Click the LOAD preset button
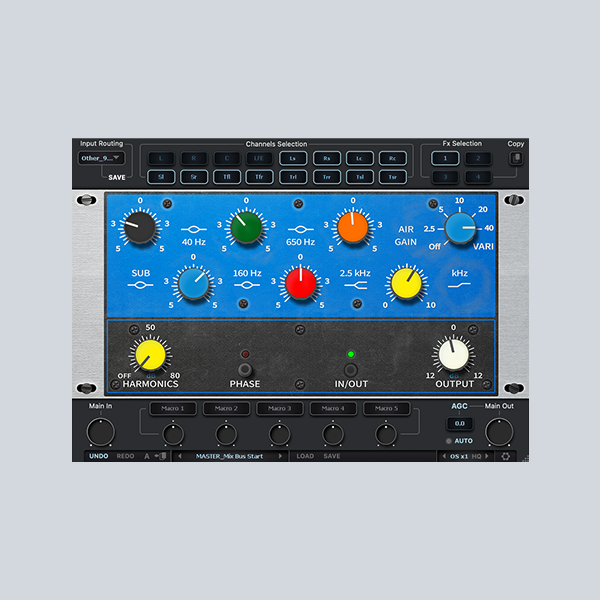This screenshot has width=600, height=600. pyautogui.click(x=305, y=456)
